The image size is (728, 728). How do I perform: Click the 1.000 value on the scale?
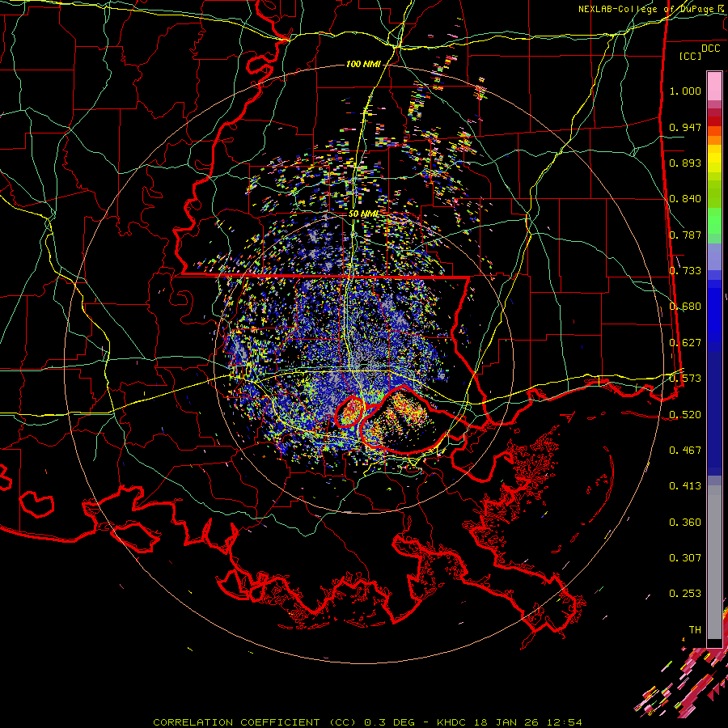click(x=685, y=91)
